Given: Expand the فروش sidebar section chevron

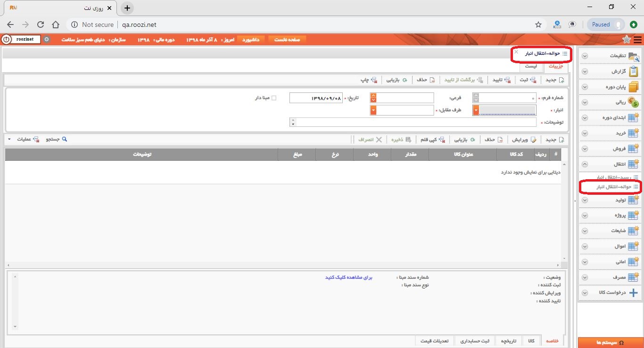Looking at the screenshot, I should (585, 149).
